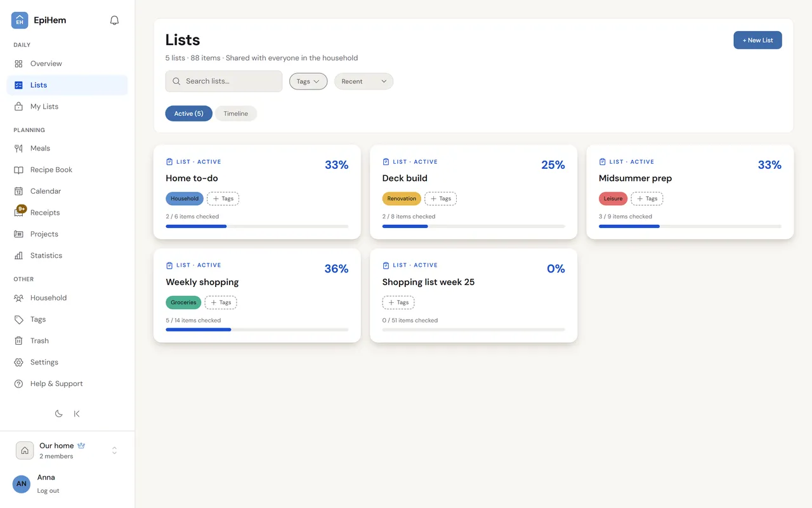Viewport: 812px width, 508px height.
Task: Open Midsummer prep list title
Action: pos(635,178)
